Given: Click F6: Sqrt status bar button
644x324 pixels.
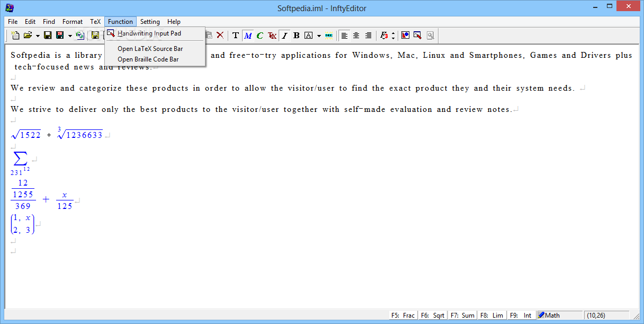Looking at the screenshot, I should (x=432, y=315).
